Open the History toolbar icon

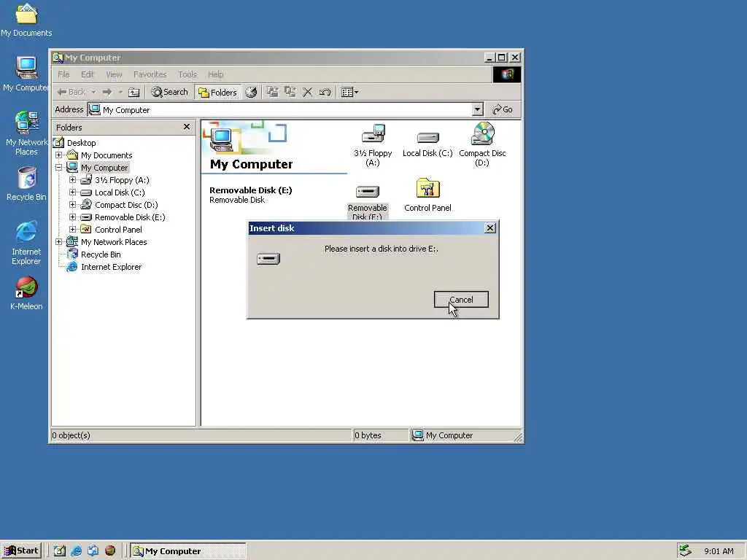[251, 92]
